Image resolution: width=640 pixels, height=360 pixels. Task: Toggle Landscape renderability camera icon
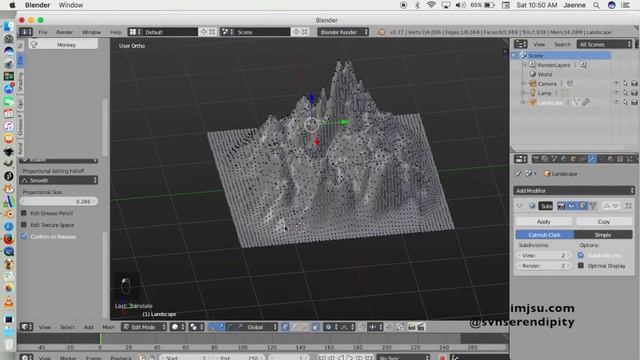(x=634, y=102)
